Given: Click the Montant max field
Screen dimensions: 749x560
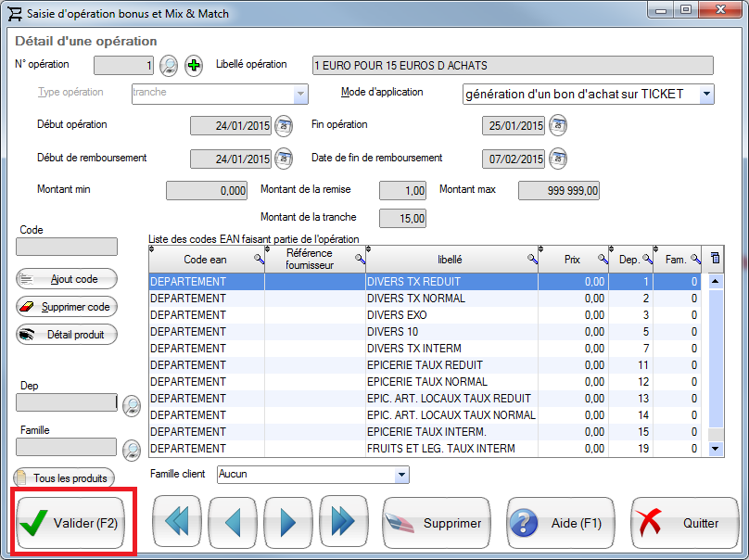Looking at the screenshot, I should click(558, 191).
